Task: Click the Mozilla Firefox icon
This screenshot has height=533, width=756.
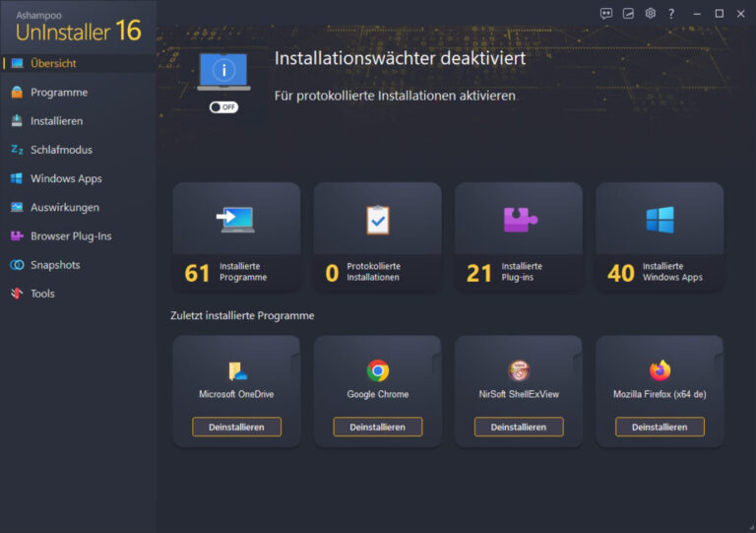Action: coord(661,370)
